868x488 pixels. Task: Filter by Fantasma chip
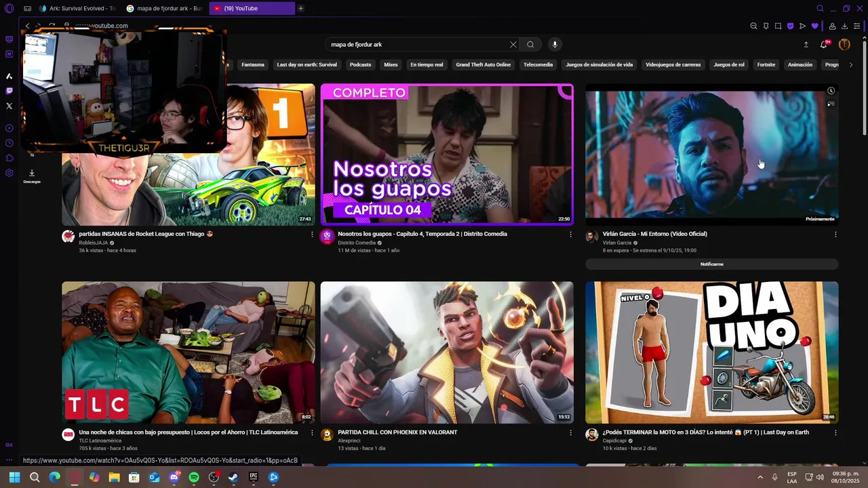click(x=253, y=65)
